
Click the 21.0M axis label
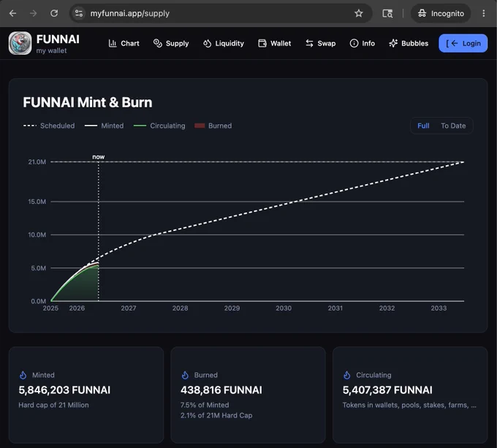click(37, 162)
